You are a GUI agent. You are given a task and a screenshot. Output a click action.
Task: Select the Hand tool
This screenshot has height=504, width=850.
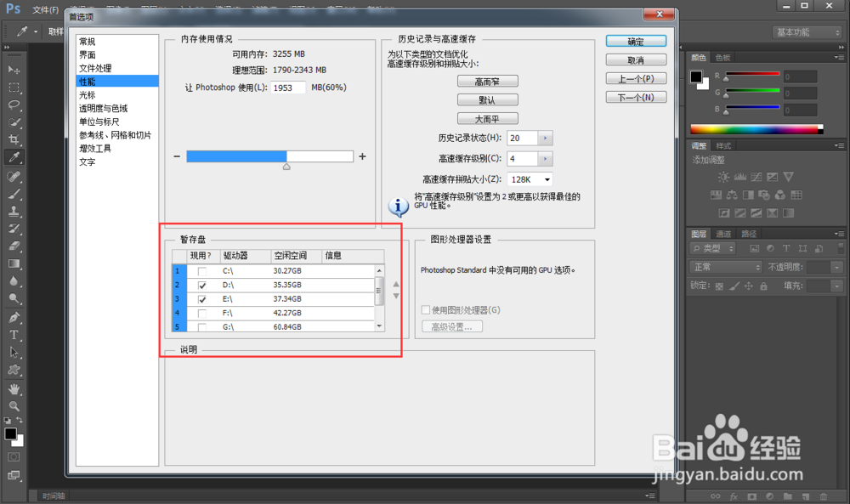pyautogui.click(x=14, y=388)
